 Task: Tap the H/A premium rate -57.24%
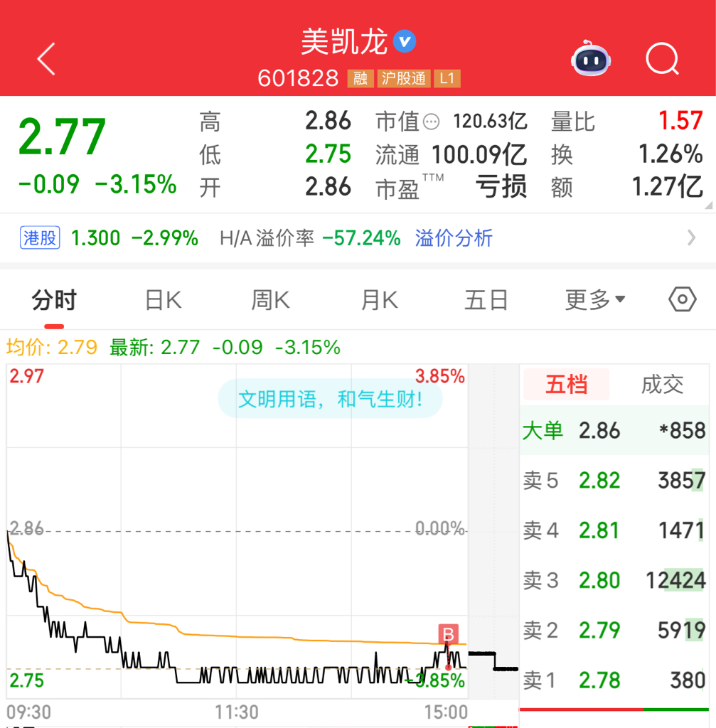(361, 238)
